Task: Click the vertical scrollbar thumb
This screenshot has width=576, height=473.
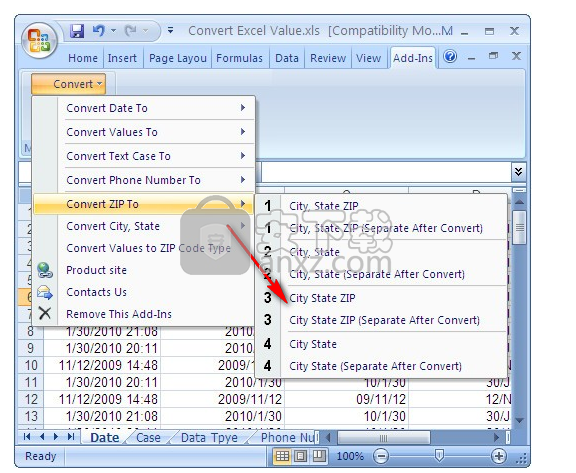Action: click(519, 227)
